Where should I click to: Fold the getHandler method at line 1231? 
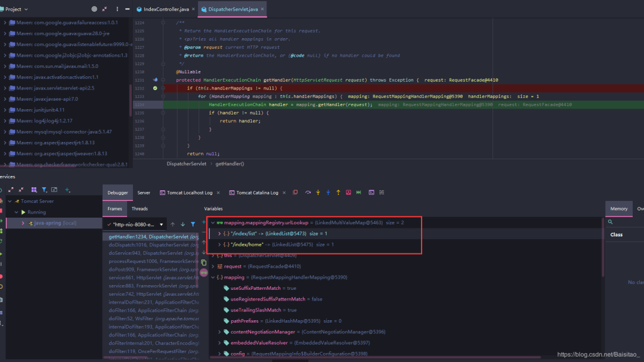pyautogui.click(x=163, y=80)
